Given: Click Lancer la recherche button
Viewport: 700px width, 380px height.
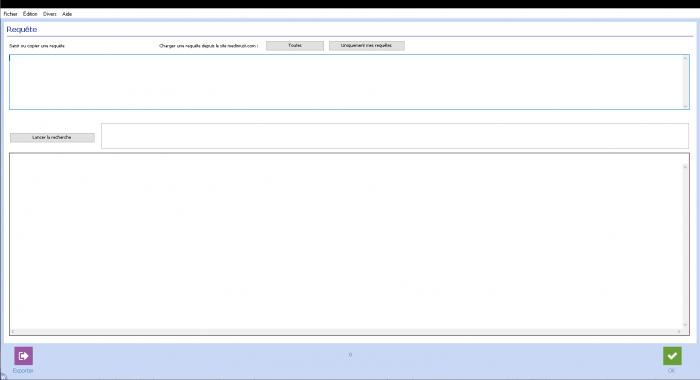Looking at the screenshot, I should point(52,138).
